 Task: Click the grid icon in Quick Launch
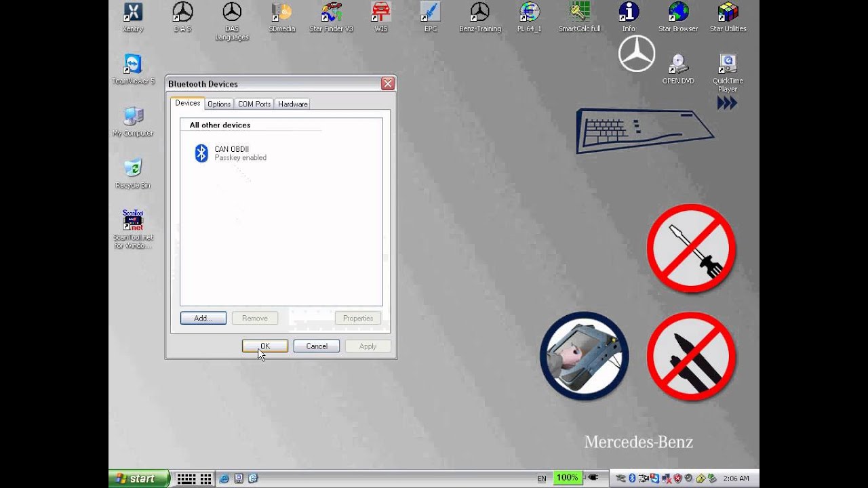(x=205, y=479)
